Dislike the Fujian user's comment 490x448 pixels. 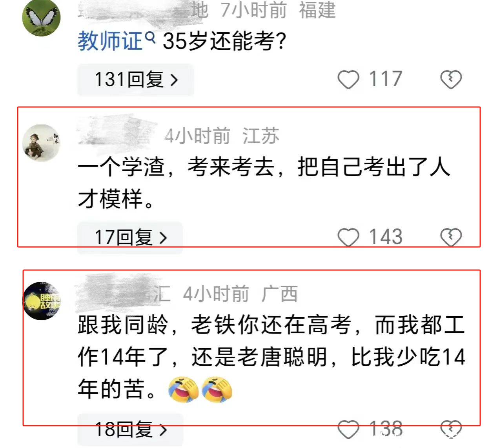click(451, 80)
